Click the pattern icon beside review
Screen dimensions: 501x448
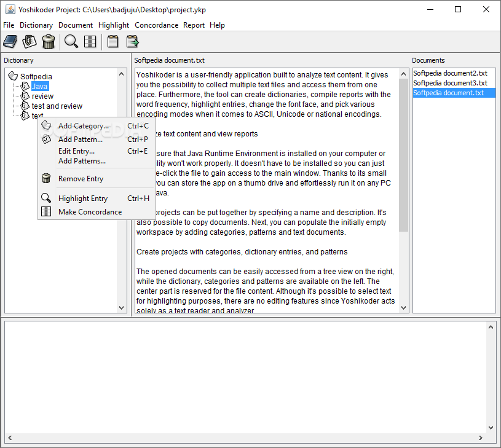(x=25, y=96)
